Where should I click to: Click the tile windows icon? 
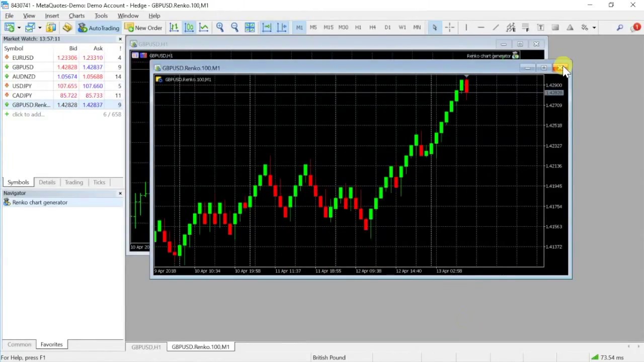pyautogui.click(x=250, y=28)
